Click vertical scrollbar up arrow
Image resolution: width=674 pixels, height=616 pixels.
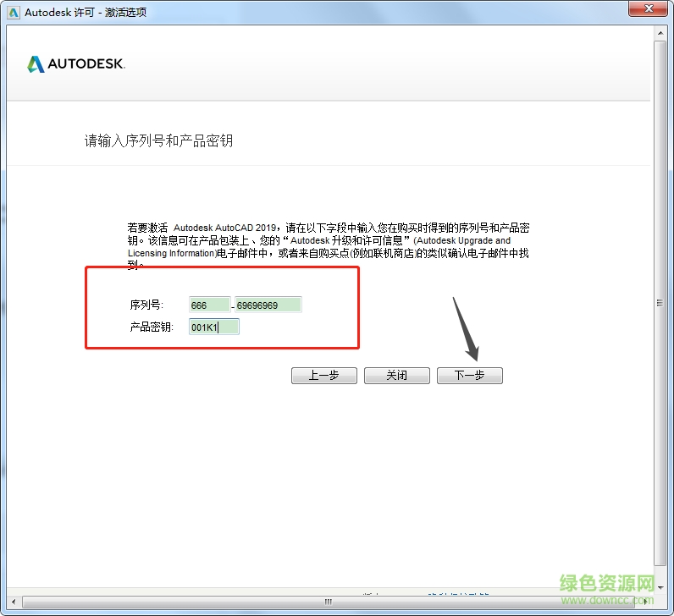pos(660,33)
